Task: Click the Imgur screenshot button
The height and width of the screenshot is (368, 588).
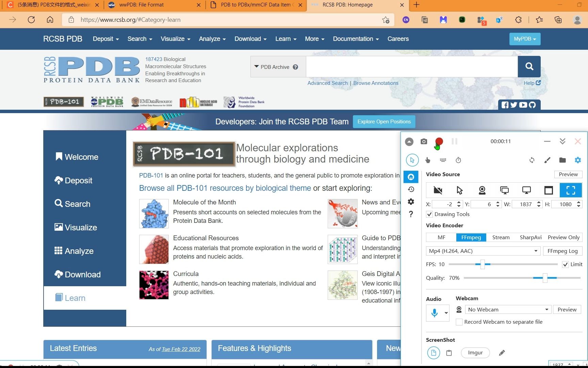Action: click(x=475, y=353)
